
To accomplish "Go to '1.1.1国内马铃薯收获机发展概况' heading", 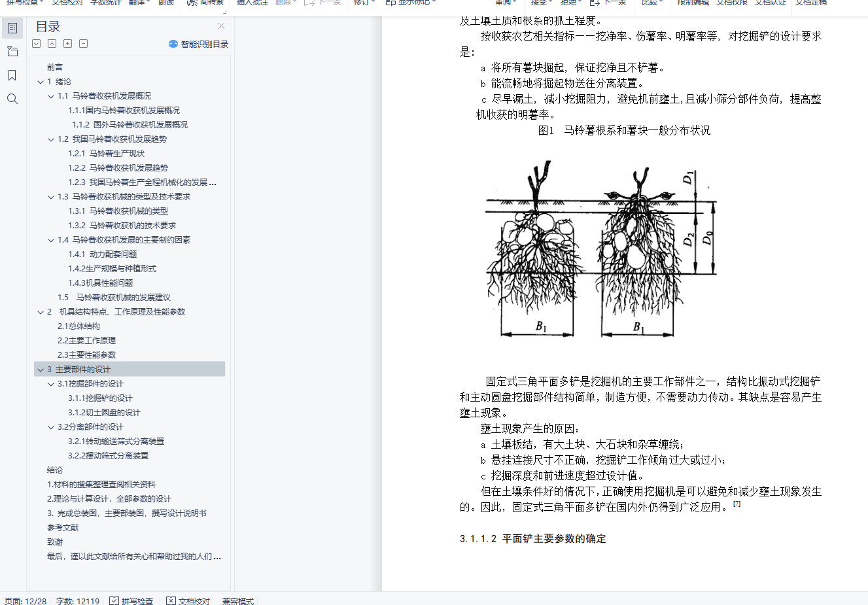I will [x=124, y=111].
